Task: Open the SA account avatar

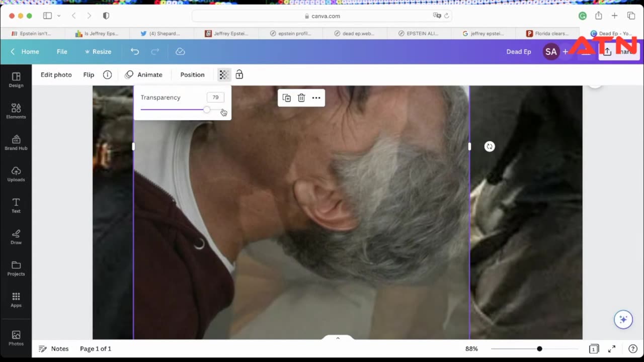Action: tap(551, 51)
